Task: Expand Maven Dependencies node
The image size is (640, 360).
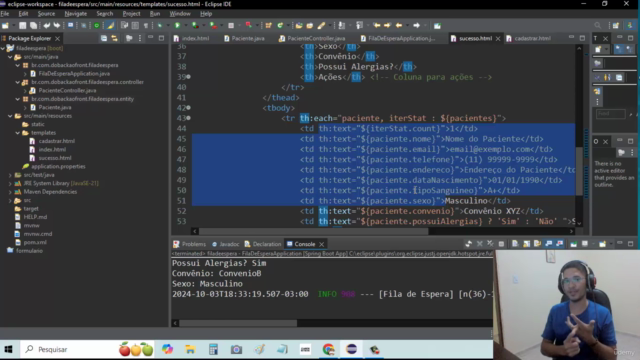Action: click(x=10, y=192)
